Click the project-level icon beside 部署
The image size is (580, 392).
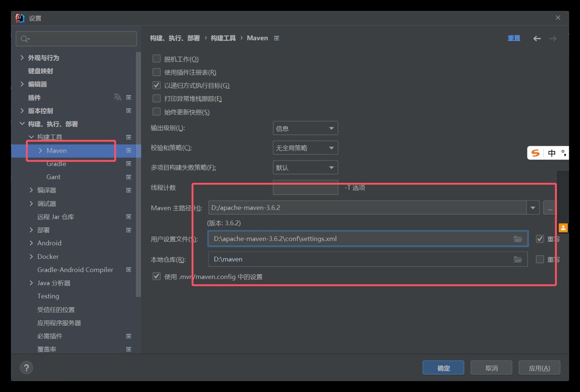(129, 230)
